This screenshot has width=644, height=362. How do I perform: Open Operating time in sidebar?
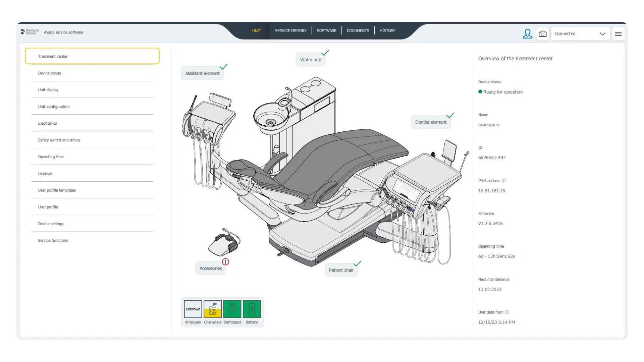(x=92, y=157)
